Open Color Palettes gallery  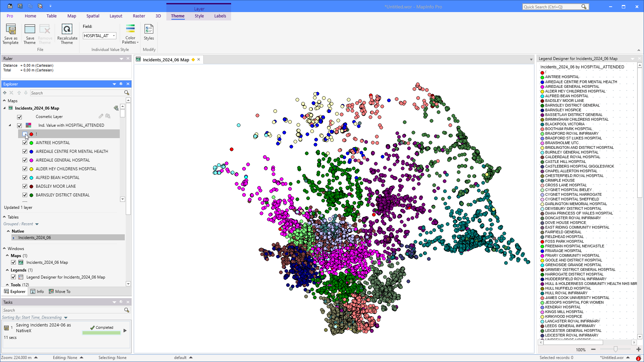click(130, 34)
